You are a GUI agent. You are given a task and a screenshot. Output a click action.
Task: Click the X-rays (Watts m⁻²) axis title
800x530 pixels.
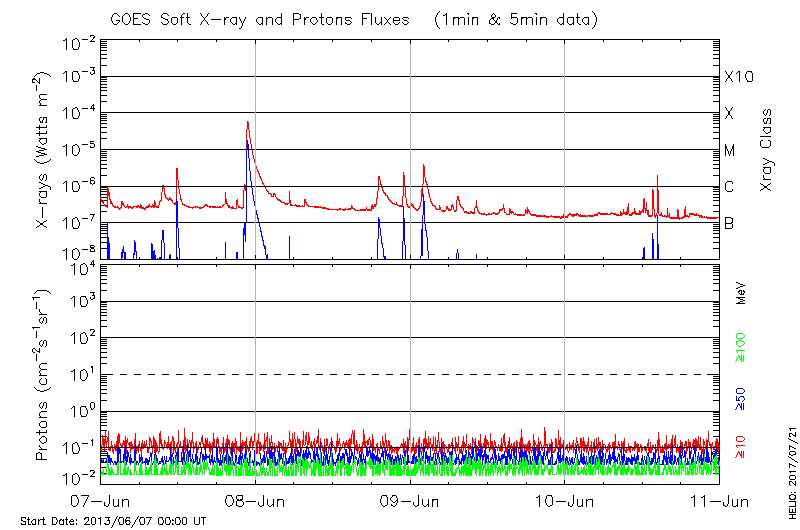(45, 150)
